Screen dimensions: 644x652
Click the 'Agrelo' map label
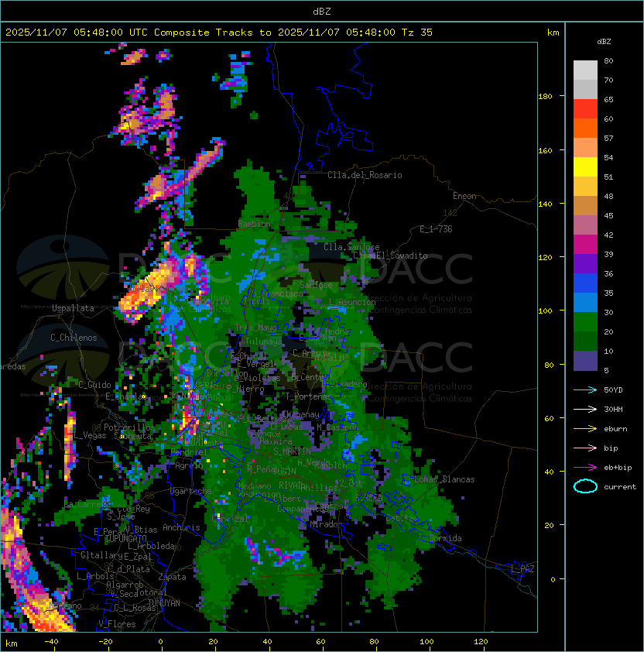(x=189, y=465)
